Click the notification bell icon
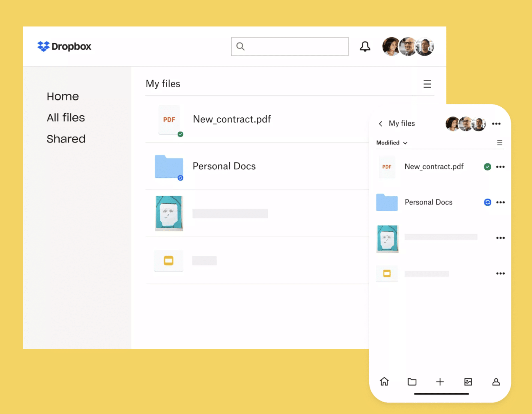Screen dimensions: 532x414 click(x=365, y=46)
